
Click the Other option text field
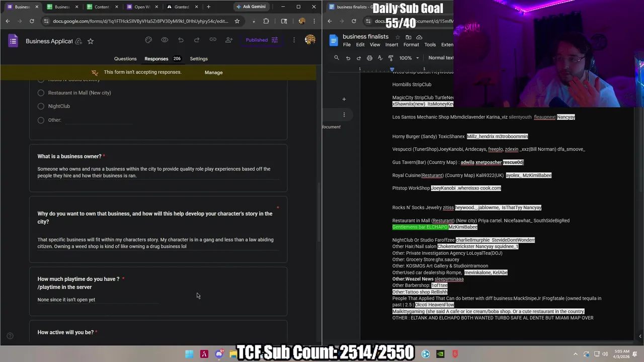99,120
